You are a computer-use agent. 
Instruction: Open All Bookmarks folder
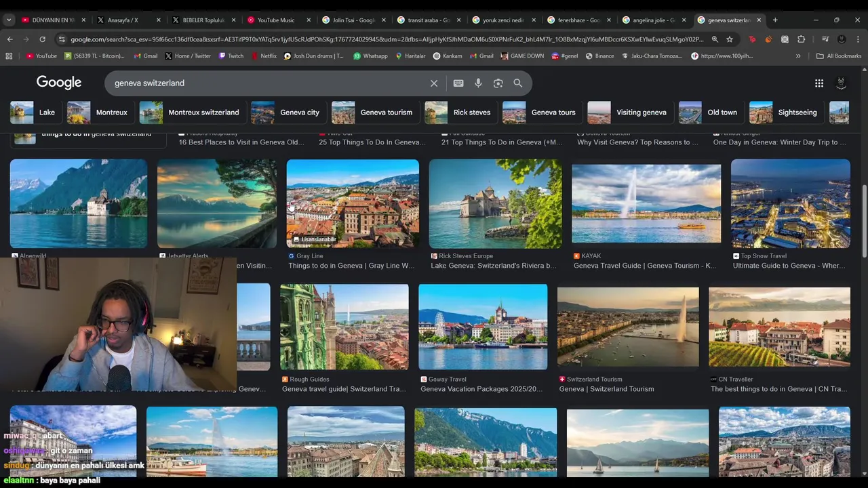point(839,56)
